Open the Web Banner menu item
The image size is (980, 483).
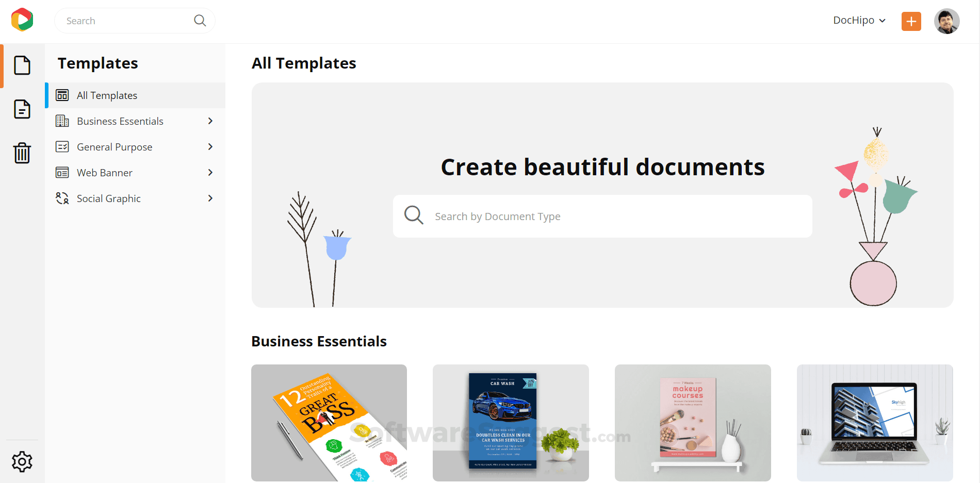coord(104,172)
